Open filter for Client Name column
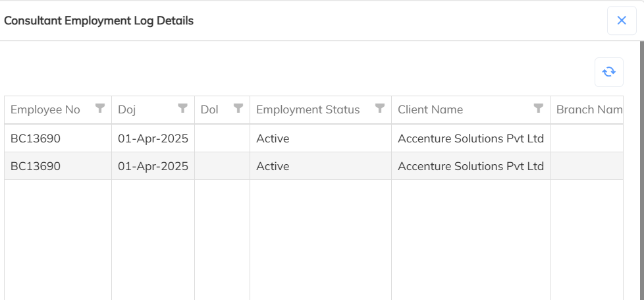This screenshot has width=644, height=300. (539, 109)
